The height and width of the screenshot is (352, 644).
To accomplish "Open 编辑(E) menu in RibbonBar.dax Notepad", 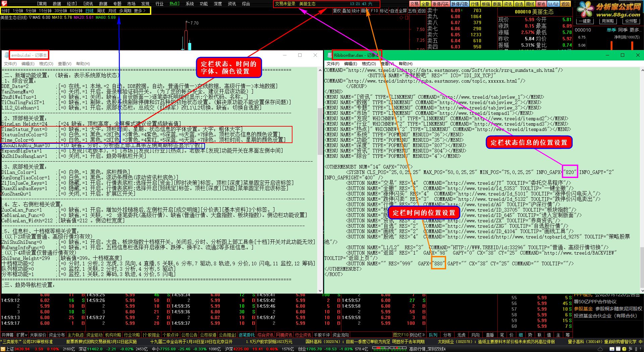I will point(351,64).
